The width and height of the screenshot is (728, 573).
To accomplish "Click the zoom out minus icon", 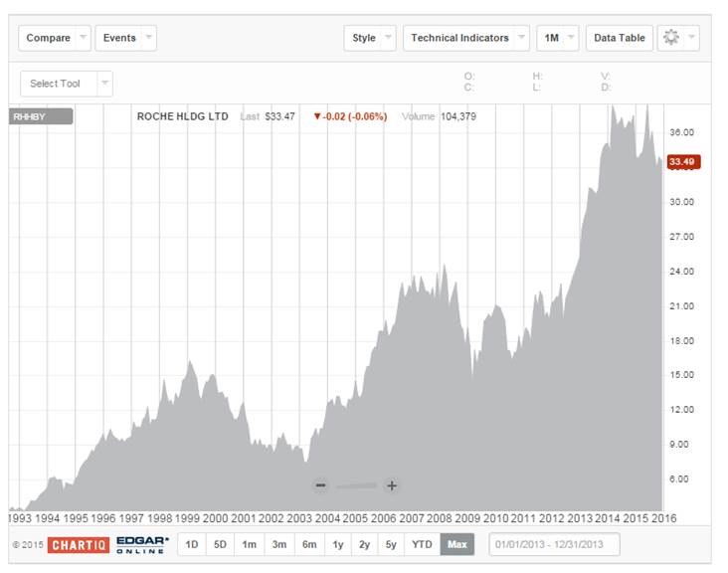I will pyautogui.click(x=320, y=485).
